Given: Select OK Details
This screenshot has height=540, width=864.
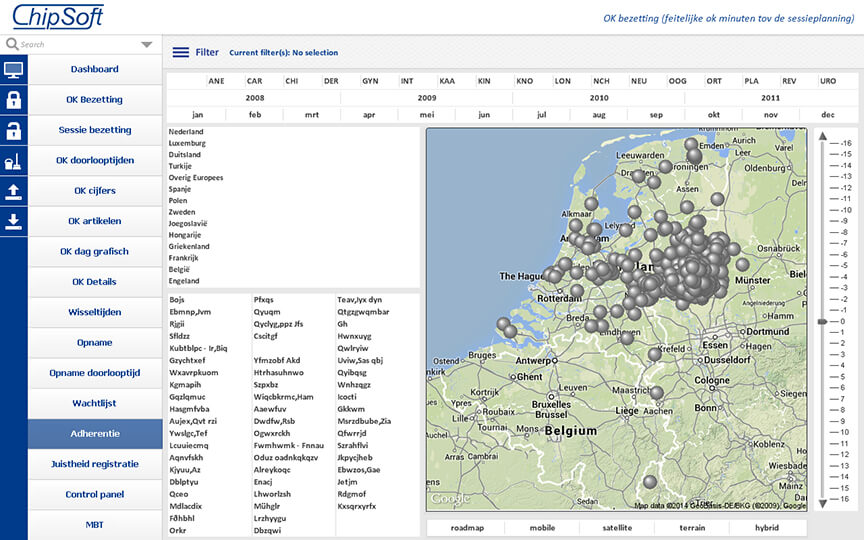Looking at the screenshot, I should pos(95,282).
